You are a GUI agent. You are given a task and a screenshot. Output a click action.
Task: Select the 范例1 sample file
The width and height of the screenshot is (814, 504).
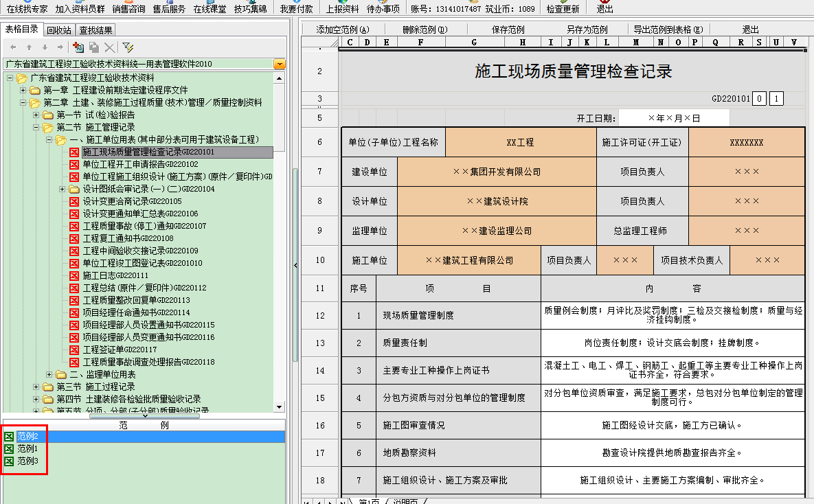(x=27, y=448)
